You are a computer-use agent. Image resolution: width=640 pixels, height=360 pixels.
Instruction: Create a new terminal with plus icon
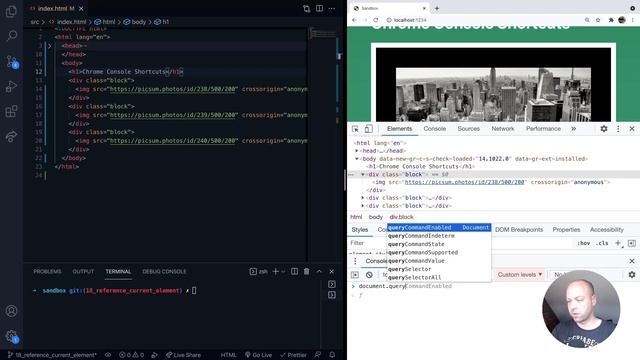(x=276, y=271)
